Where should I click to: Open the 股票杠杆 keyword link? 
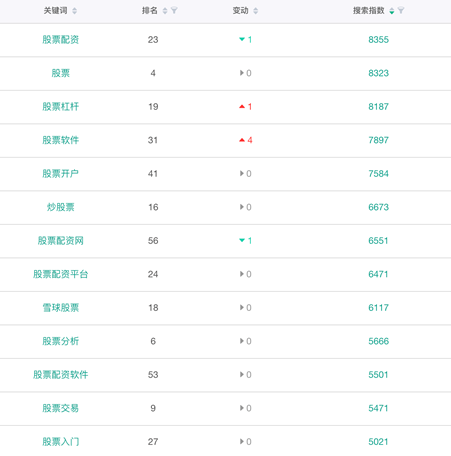click(x=61, y=107)
